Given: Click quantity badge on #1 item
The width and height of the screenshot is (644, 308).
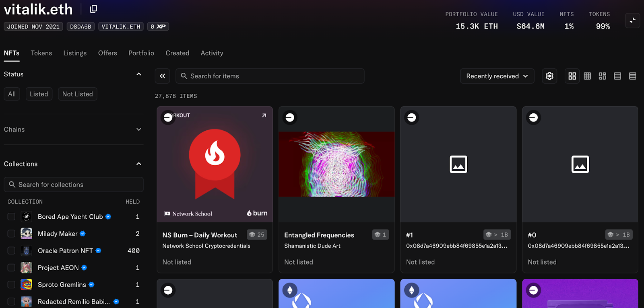Looking at the screenshot, I should point(497,234).
